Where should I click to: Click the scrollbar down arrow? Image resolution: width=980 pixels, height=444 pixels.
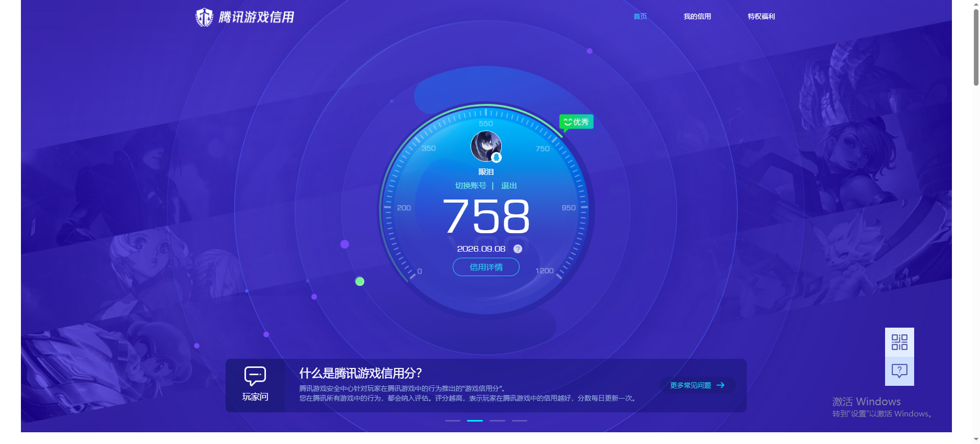[976, 439]
